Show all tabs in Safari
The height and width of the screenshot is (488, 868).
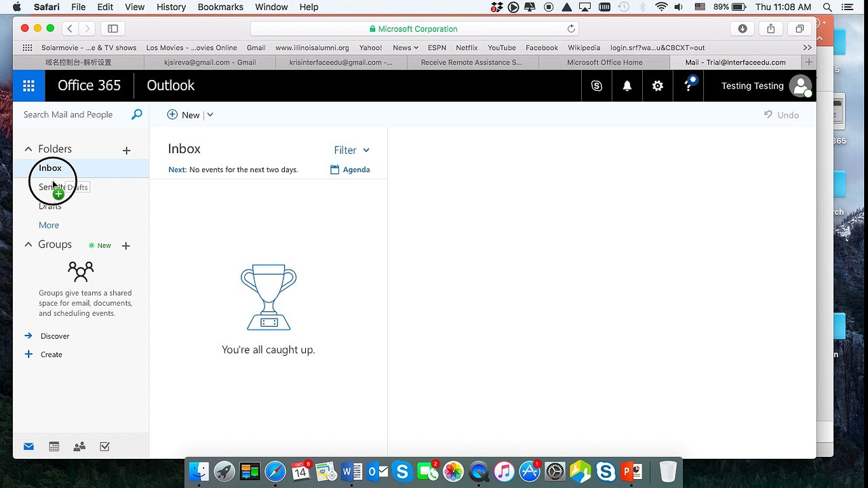800,28
